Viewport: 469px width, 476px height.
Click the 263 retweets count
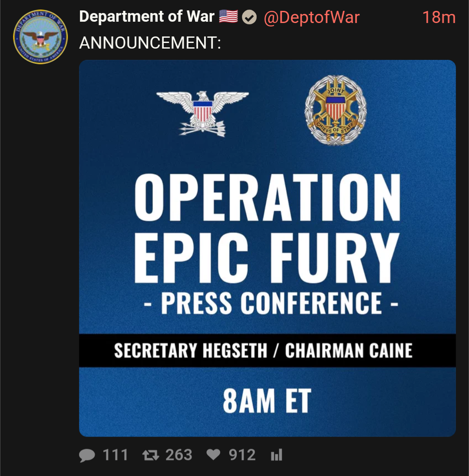178,455
